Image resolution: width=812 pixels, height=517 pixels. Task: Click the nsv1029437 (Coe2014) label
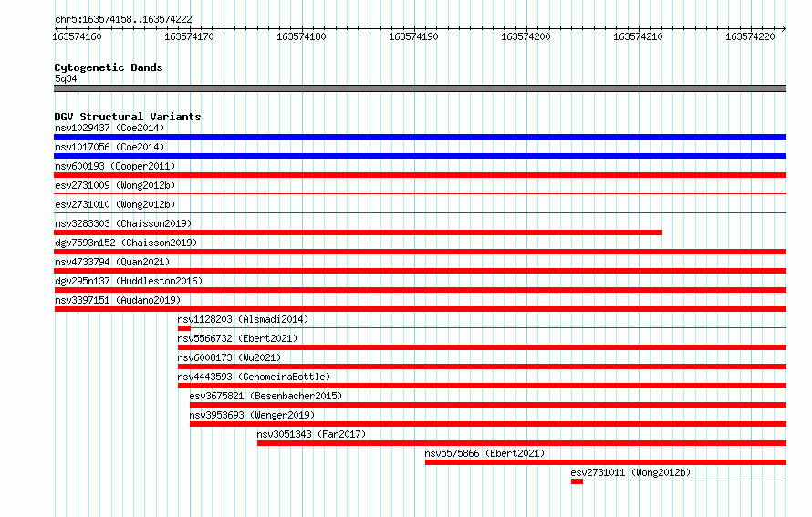[x=109, y=128]
